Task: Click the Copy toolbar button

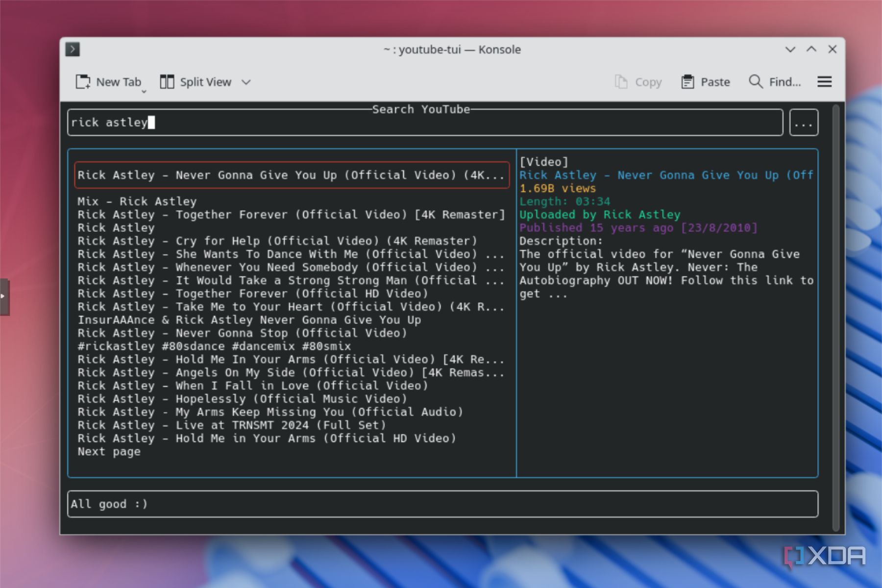Action: [x=638, y=82]
